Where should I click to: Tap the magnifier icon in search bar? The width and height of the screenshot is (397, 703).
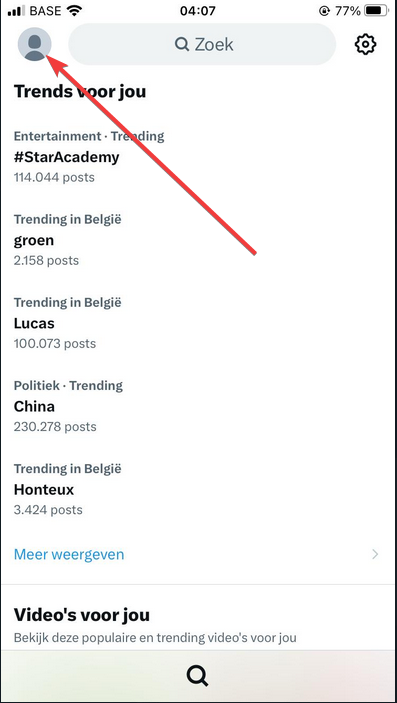182,44
